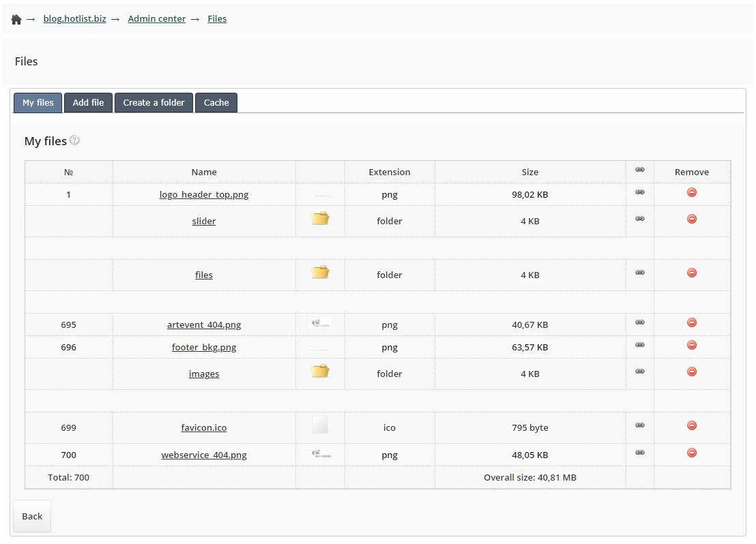
Task: Click the ico extension cell
Action: point(390,428)
